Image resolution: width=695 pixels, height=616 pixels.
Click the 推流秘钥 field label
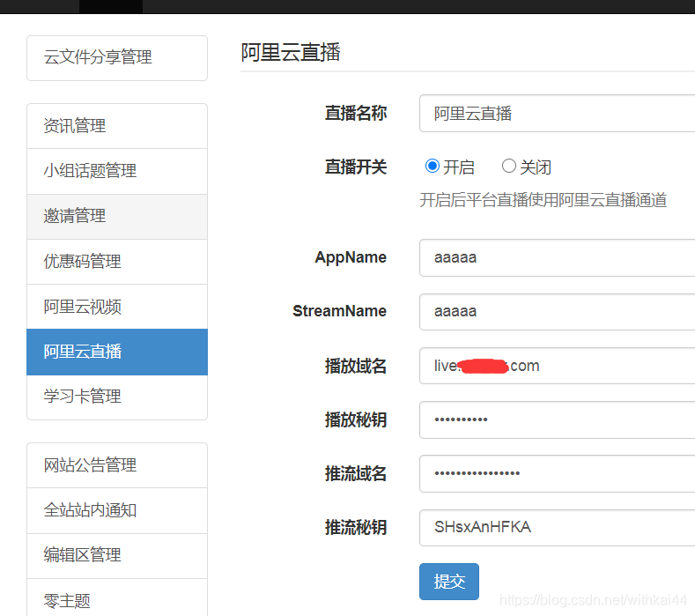coord(356,527)
